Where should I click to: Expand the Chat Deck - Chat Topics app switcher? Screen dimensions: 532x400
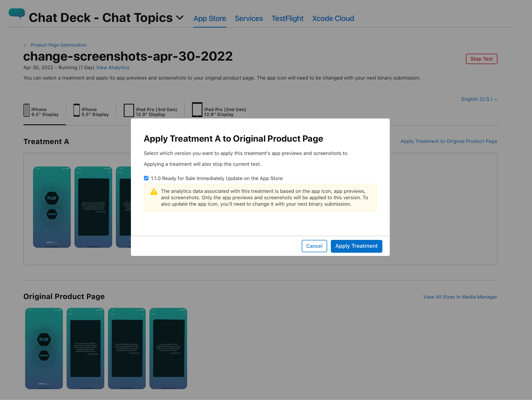click(x=180, y=17)
